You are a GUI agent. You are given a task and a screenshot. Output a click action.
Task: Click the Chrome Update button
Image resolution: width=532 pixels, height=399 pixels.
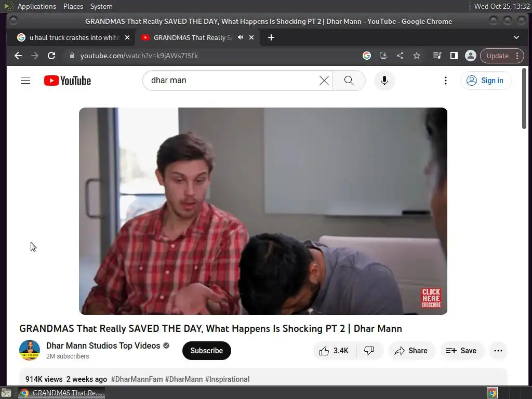pos(497,56)
